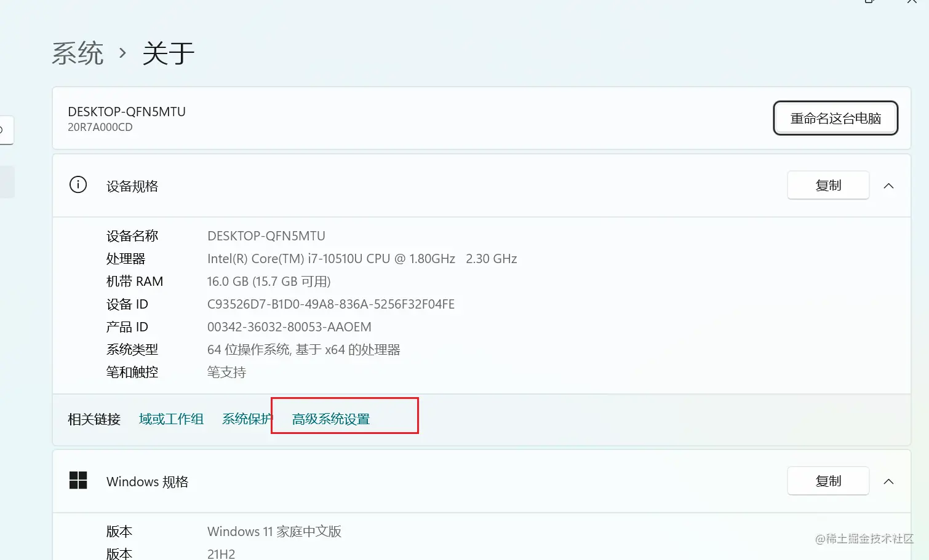Image resolution: width=929 pixels, height=560 pixels.
Task: Select the 21H2 version value
Action: click(x=221, y=554)
